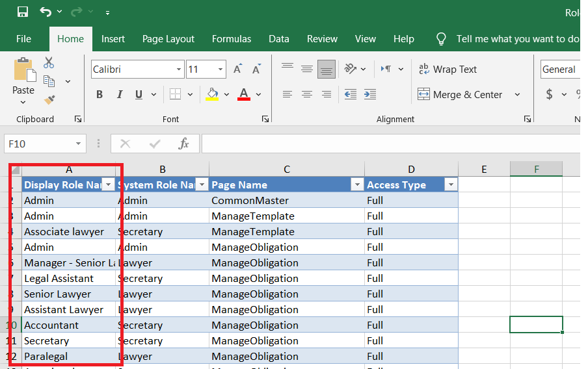
Task: Open the Display Role Name filter dropdown
Action: tap(109, 184)
